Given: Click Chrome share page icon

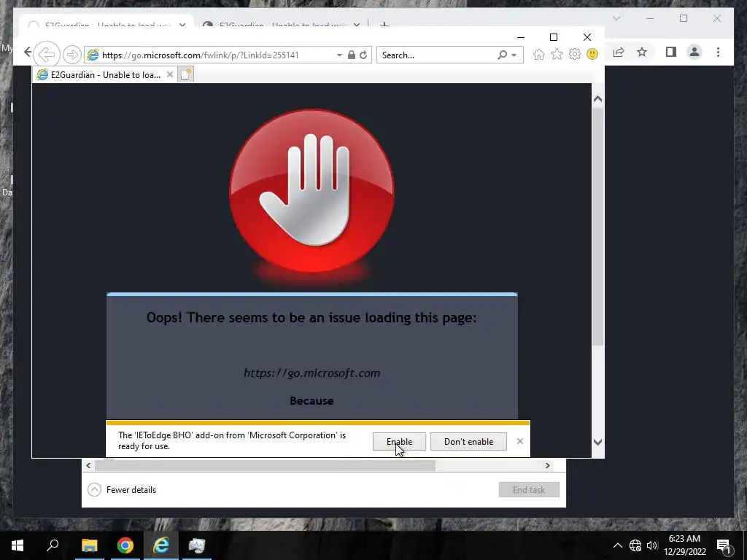Looking at the screenshot, I should coord(619,52).
